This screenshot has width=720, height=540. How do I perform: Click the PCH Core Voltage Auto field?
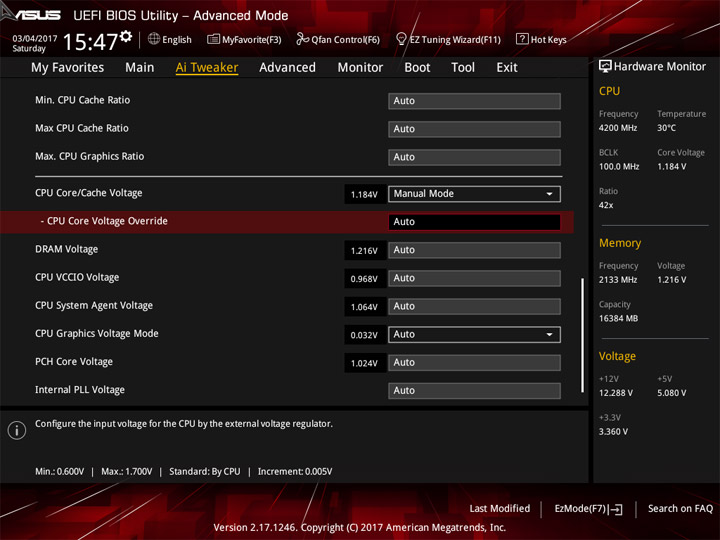click(x=474, y=362)
